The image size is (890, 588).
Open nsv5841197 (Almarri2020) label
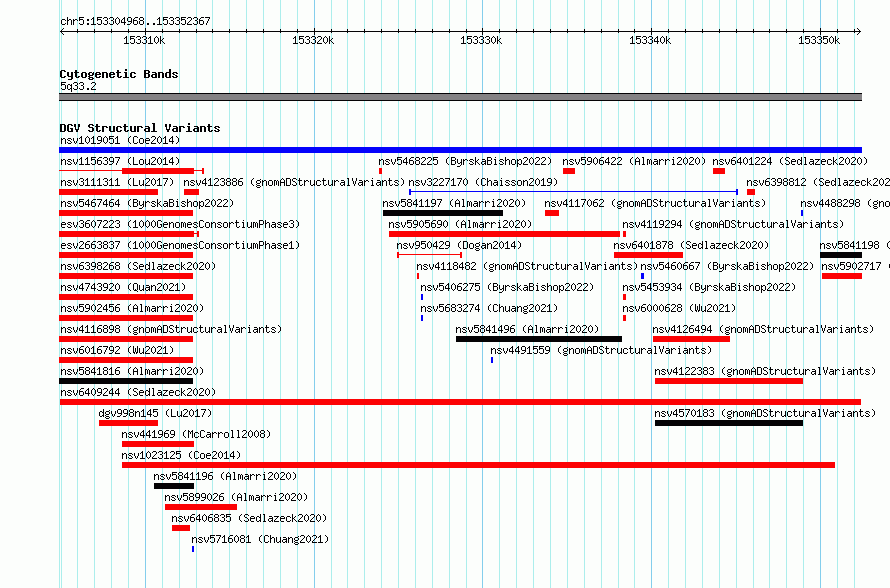tap(454, 203)
